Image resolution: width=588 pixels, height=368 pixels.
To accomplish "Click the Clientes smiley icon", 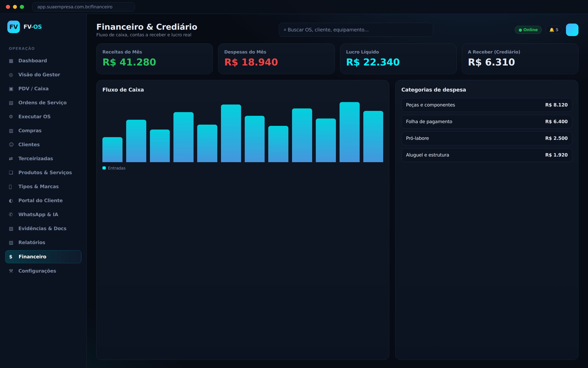I will point(11,145).
